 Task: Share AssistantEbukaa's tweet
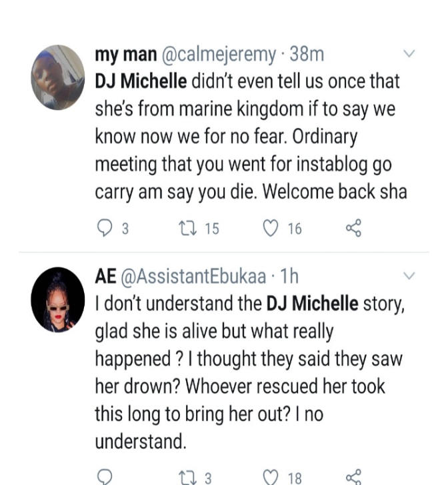pos(353,477)
